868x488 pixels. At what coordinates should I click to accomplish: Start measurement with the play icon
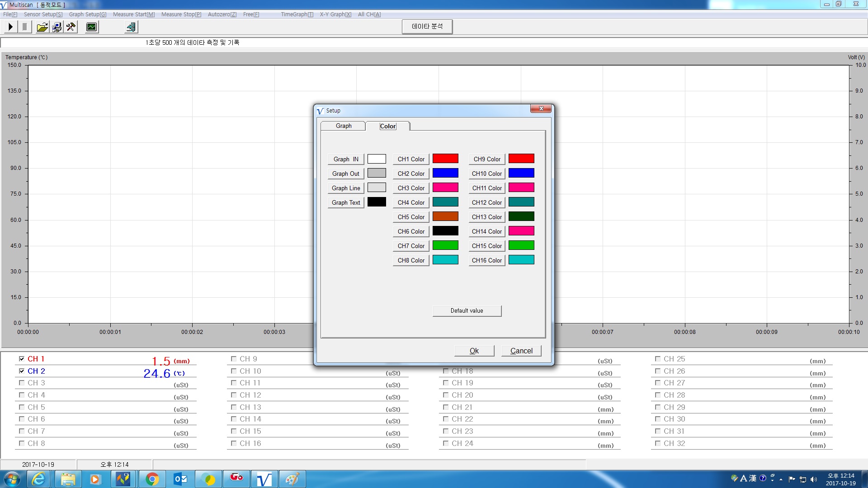(x=10, y=27)
